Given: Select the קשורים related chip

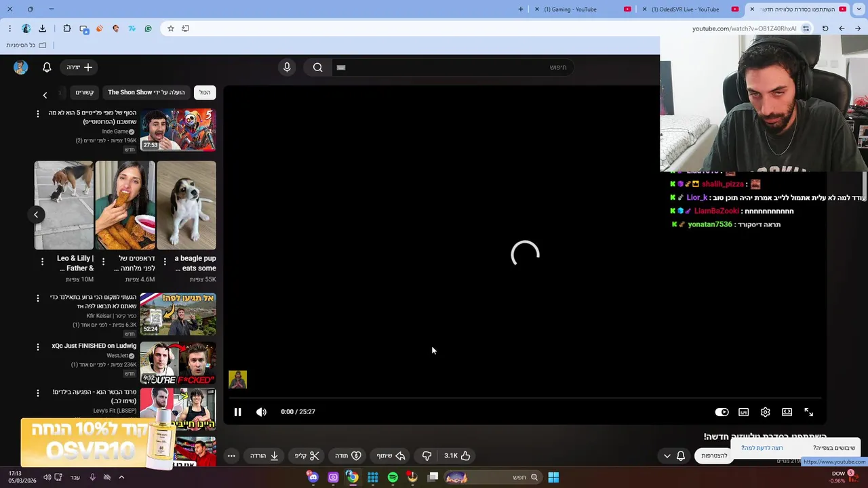Looking at the screenshot, I should 85,92.
